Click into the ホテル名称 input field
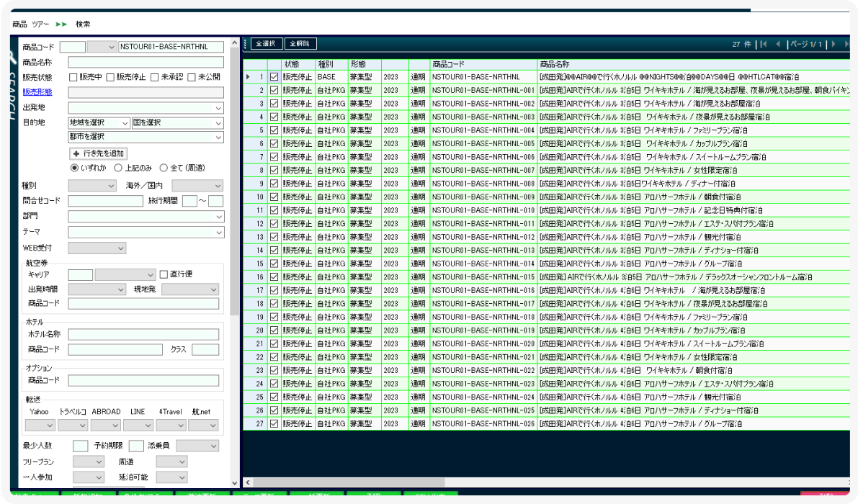This screenshot has height=504, width=858. (143, 335)
